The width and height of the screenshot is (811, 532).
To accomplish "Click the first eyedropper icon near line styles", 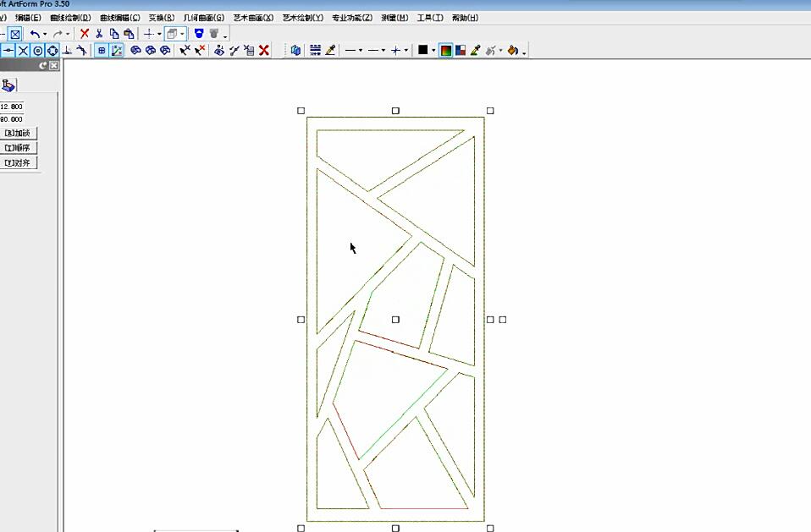I will pos(330,51).
